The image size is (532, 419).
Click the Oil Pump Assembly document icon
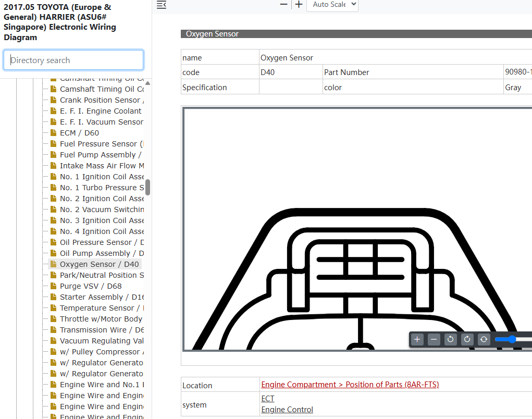click(x=53, y=253)
